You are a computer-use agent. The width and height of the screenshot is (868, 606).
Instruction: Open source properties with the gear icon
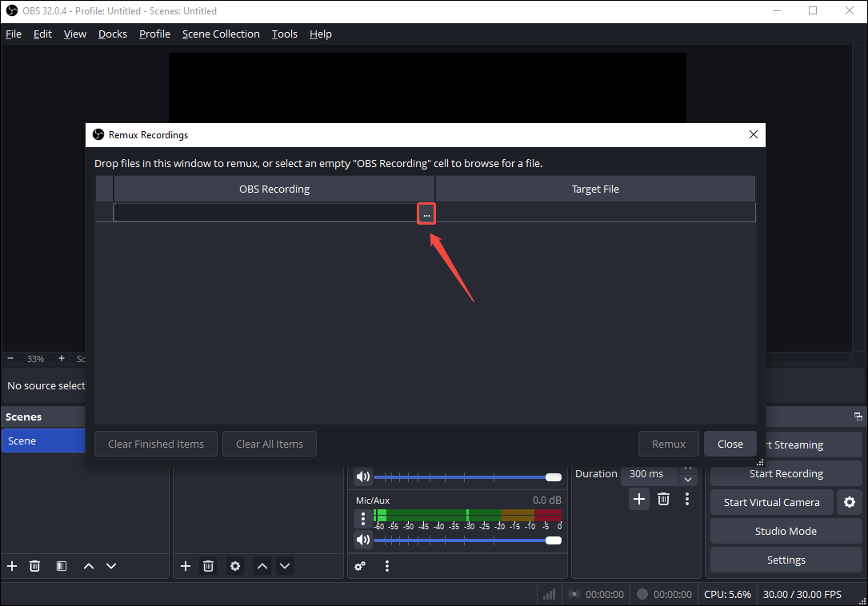pos(234,565)
